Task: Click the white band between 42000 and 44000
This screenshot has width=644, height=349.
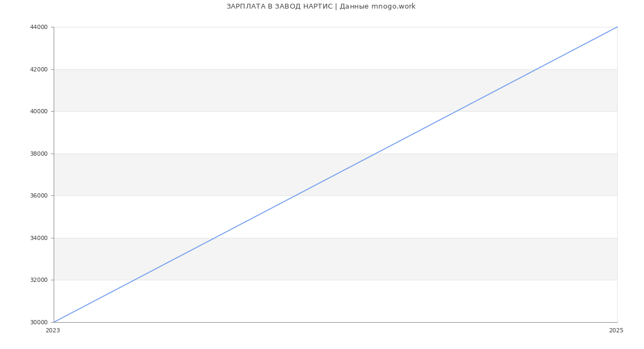Action: 268,48
